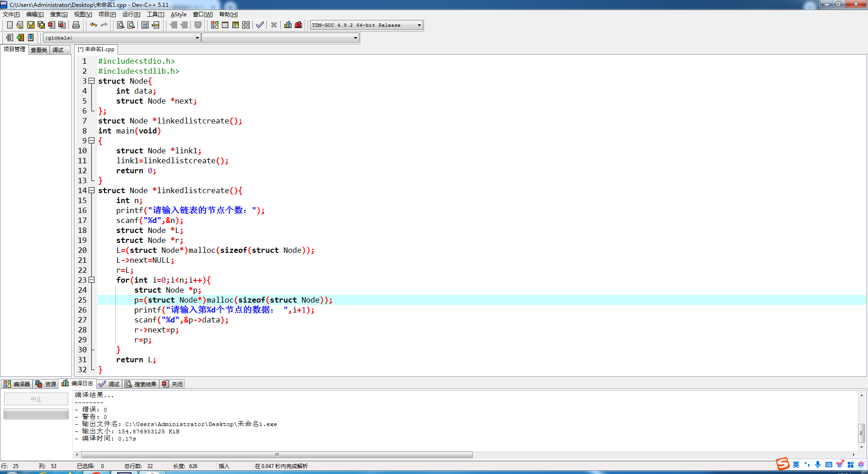Run the program with the Run icon

tap(225, 25)
